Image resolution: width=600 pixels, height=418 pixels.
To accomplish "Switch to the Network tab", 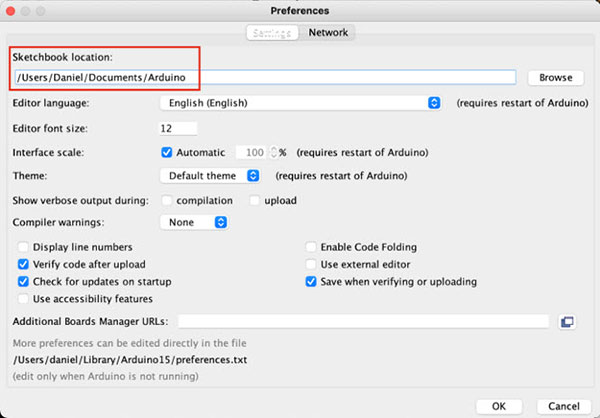I will click(x=328, y=32).
